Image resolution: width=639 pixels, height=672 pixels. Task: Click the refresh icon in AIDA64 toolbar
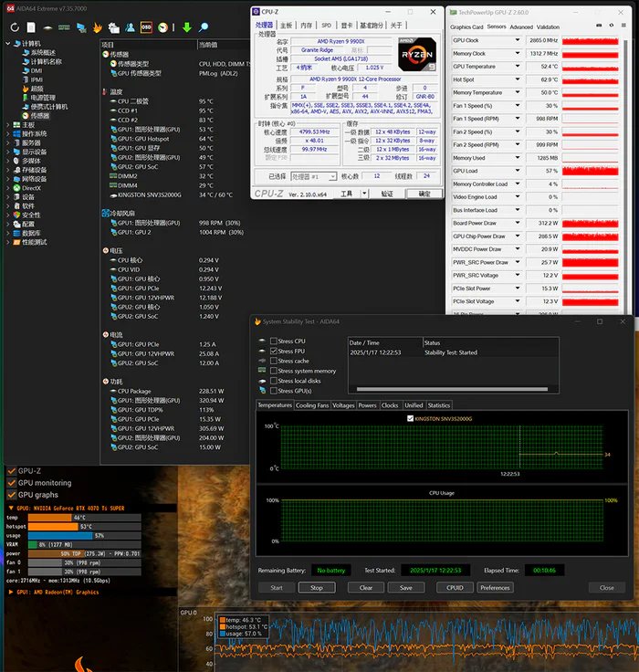tap(15, 27)
